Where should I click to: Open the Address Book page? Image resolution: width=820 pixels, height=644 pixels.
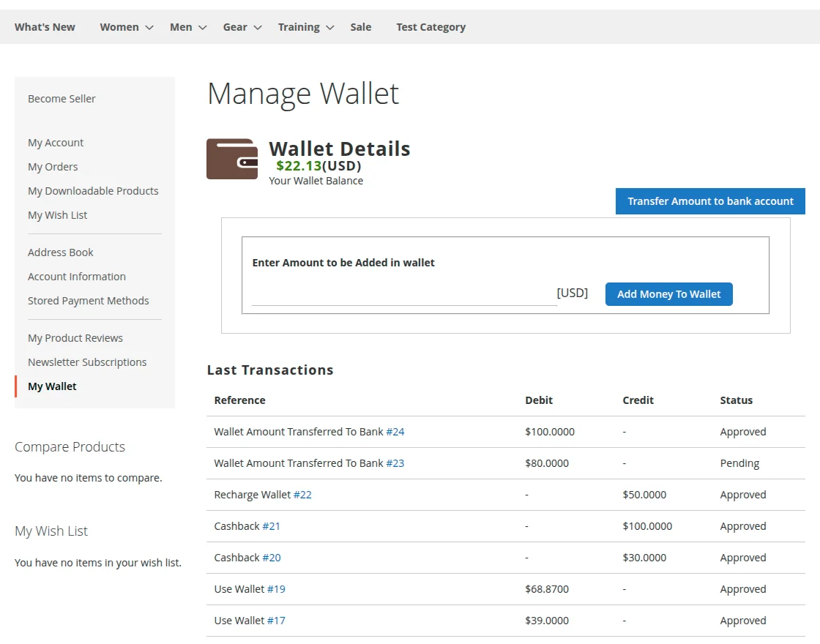(x=61, y=252)
